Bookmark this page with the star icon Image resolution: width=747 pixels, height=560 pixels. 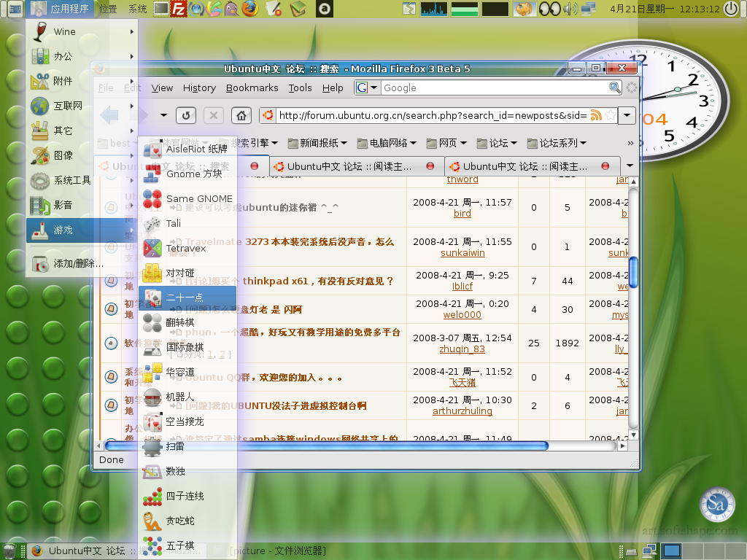611,115
